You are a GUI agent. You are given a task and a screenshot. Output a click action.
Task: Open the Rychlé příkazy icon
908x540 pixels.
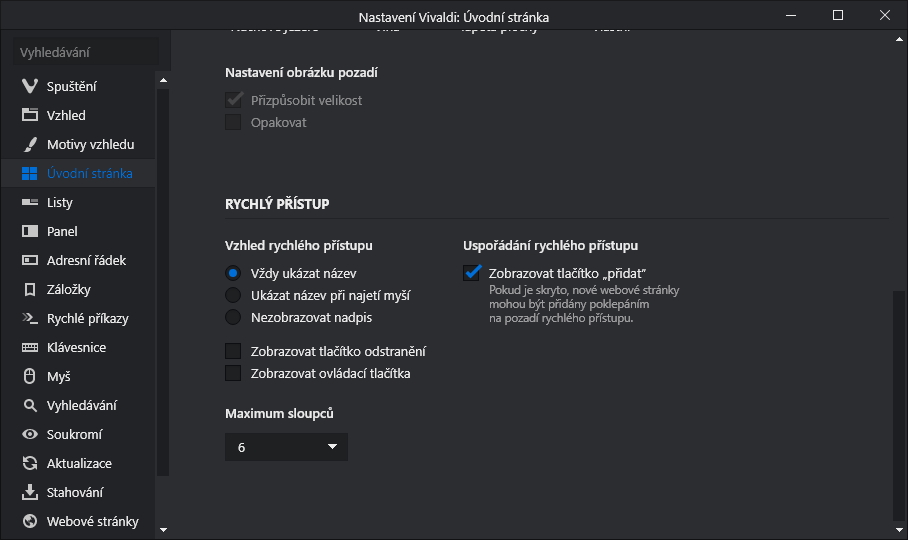point(29,318)
